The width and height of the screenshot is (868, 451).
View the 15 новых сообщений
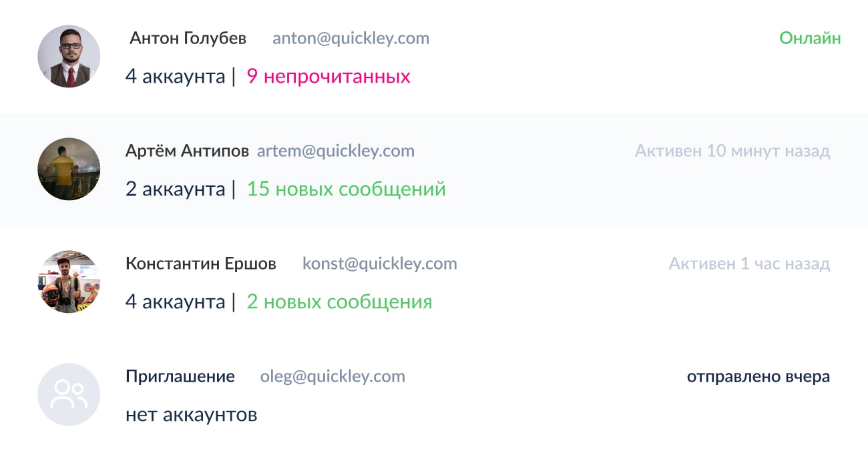pos(346,189)
